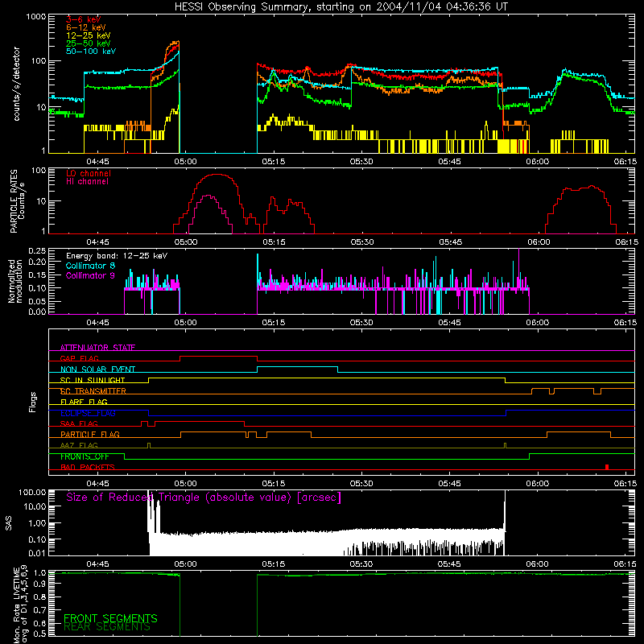
Task: Select the 6-12 keV legend label
Action: point(86,27)
